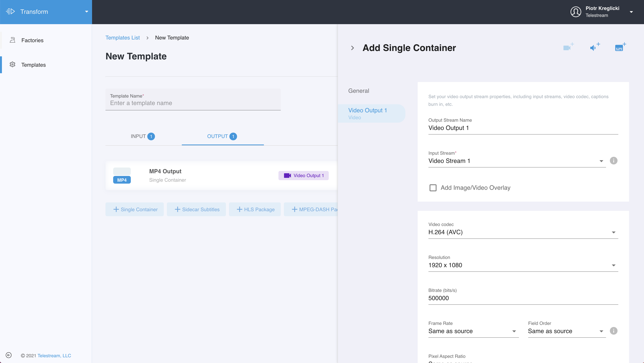Add an HLS Package output
The width and height of the screenshot is (644, 363).
point(255,209)
